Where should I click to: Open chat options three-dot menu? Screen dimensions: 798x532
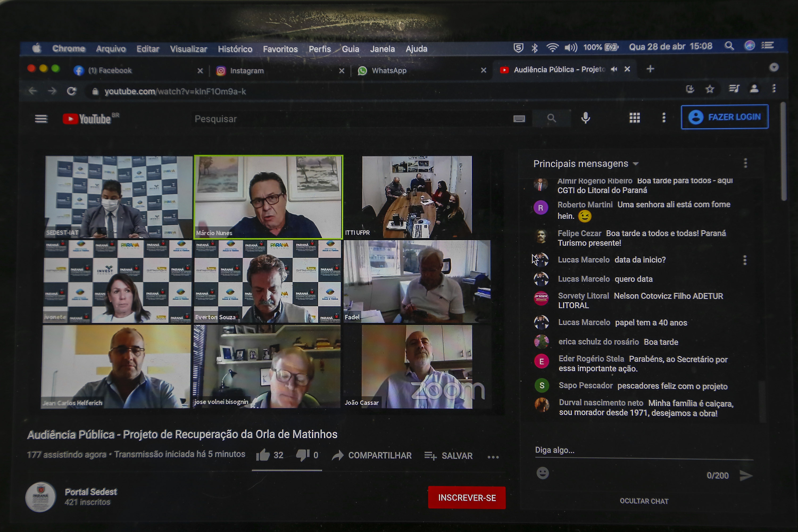point(745,163)
